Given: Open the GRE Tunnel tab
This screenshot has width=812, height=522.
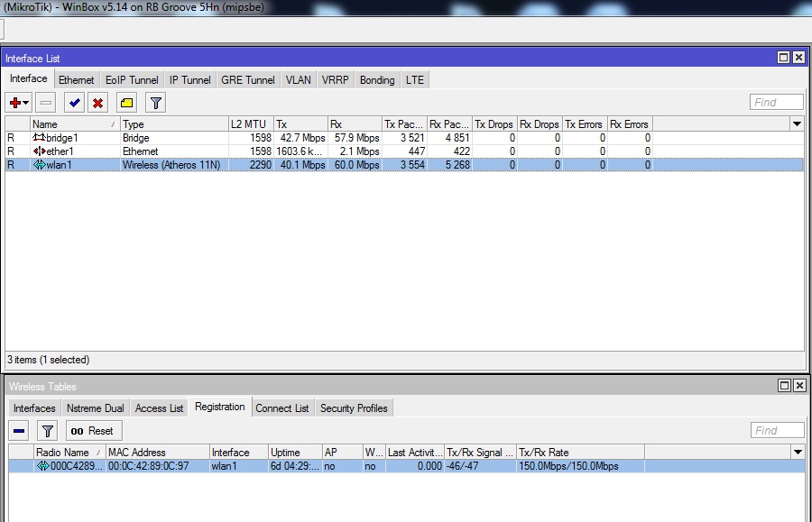Looking at the screenshot, I should [x=248, y=80].
